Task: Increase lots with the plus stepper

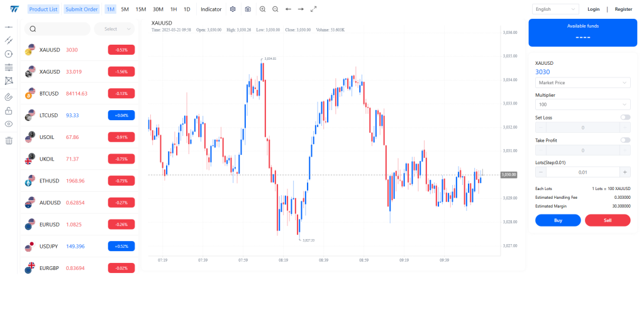Action: [x=625, y=172]
